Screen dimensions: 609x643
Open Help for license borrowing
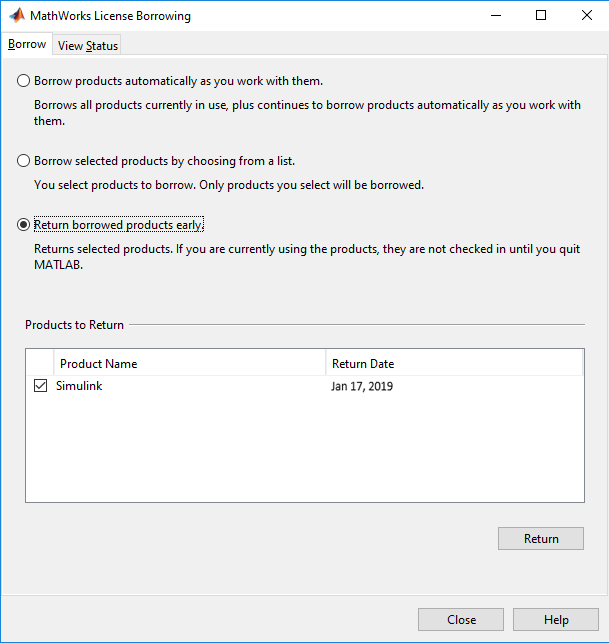556,620
